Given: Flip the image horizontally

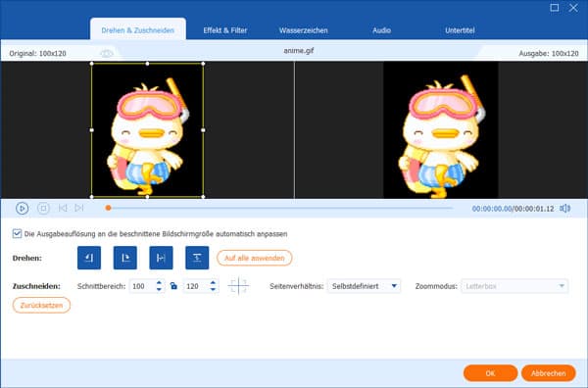Looking at the screenshot, I should tap(161, 258).
